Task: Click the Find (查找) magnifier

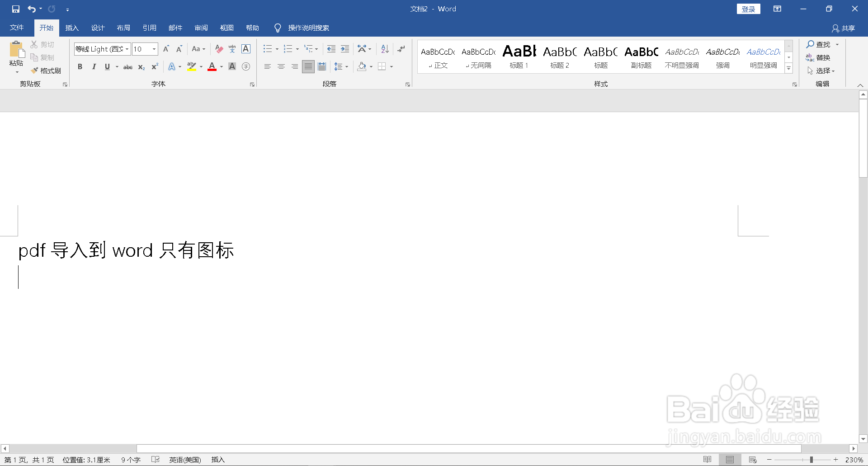Action: pyautogui.click(x=819, y=44)
